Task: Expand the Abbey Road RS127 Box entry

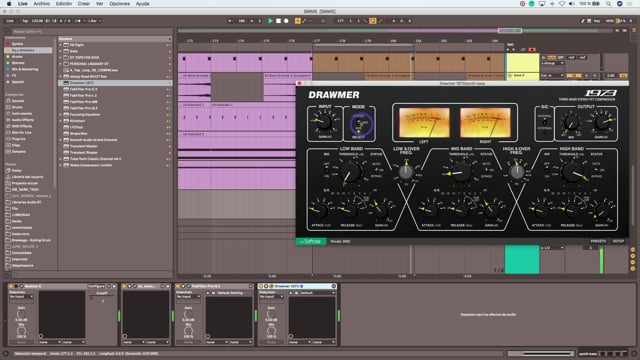Action: [x=60, y=76]
